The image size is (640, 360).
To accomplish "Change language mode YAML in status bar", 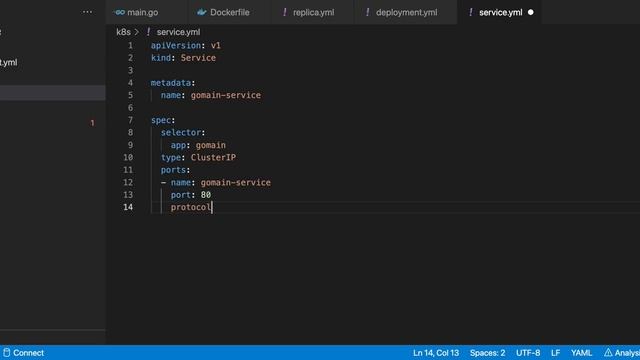I will coord(581,353).
